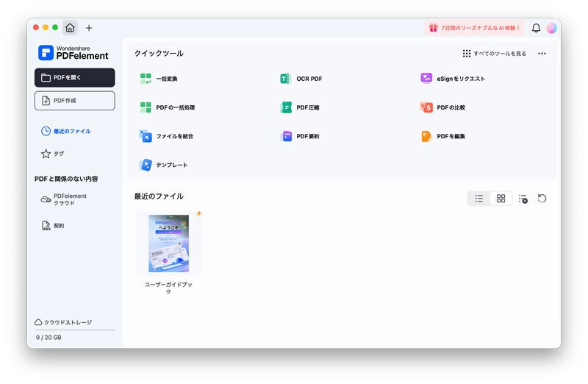Expand すべてのツールを見る tools list
588x384 pixels.
click(x=494, y=54)
